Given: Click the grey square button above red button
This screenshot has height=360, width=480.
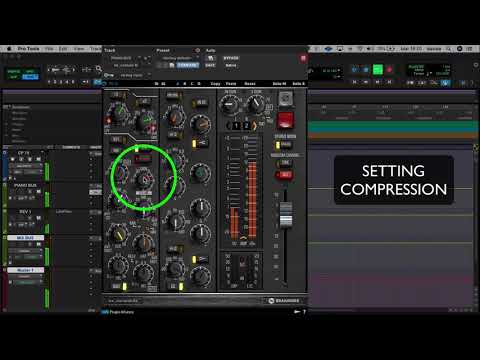Looking at the screenshot, I should pos(285,99).
